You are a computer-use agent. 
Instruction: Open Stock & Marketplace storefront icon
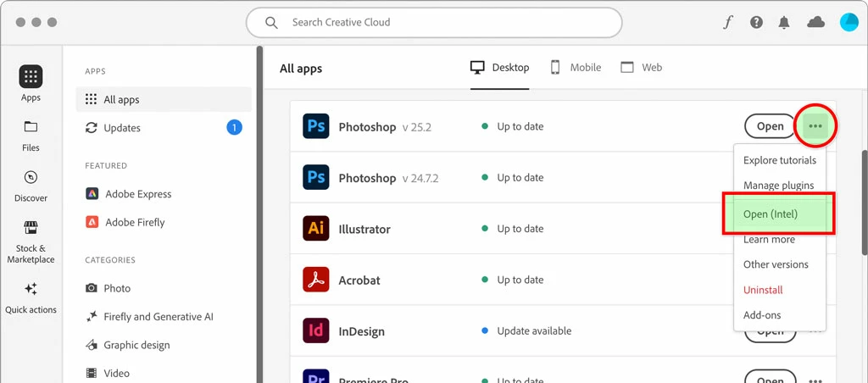click(31, 227)
